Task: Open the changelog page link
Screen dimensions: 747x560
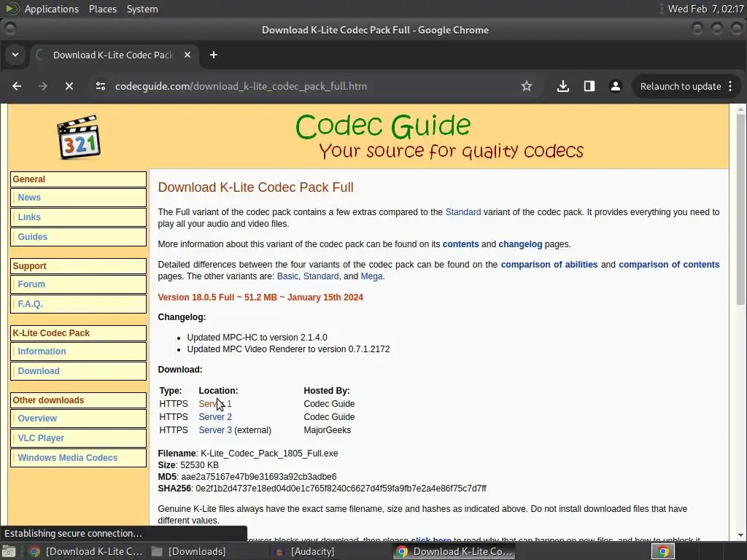Action: click(x=520, y=244)
